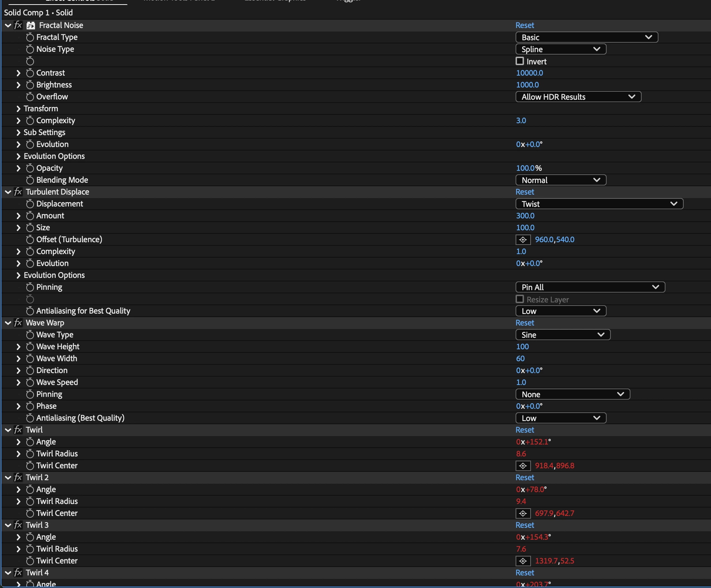The height and width of the screenshot is (588, 711).
Task: Click Reset for Wave Warp
Action: [524, 323]
